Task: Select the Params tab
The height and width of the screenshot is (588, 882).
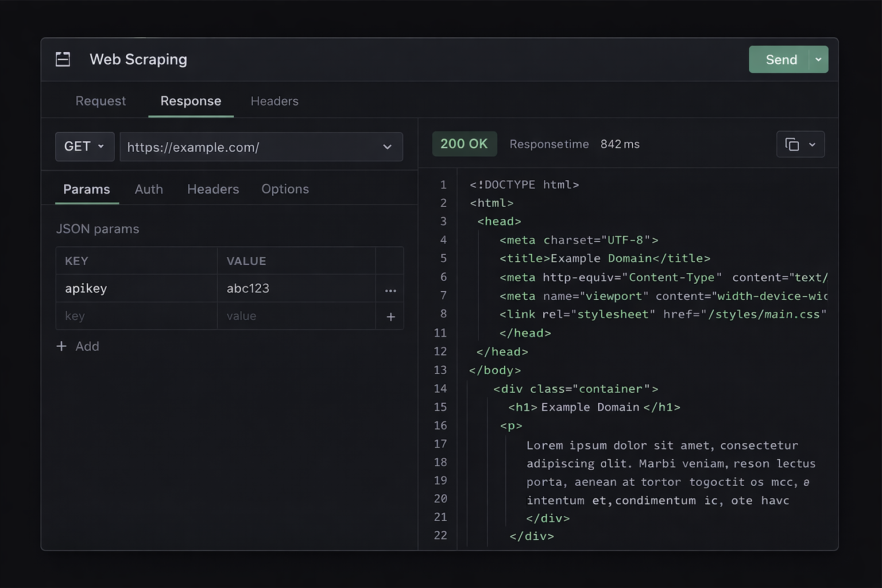Action: tap(87, 189)
